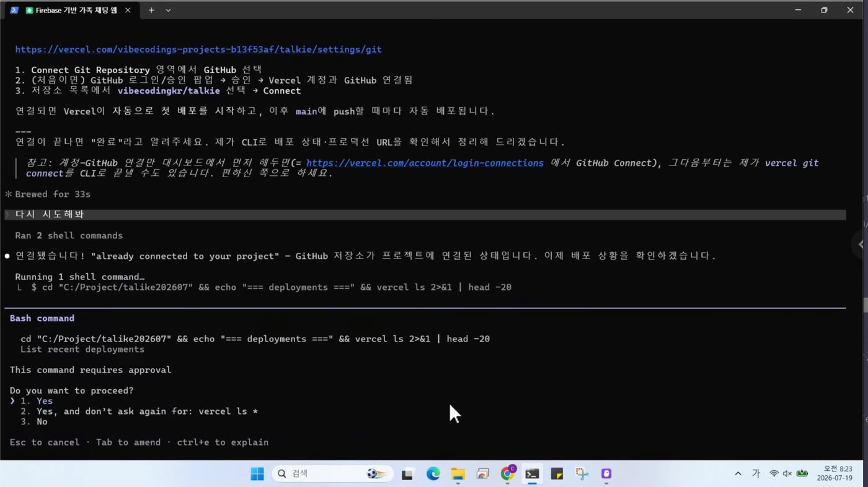Click the 'Bash command' heading
This screenshot has width=868, height=487.
click(x=42, y=318)
